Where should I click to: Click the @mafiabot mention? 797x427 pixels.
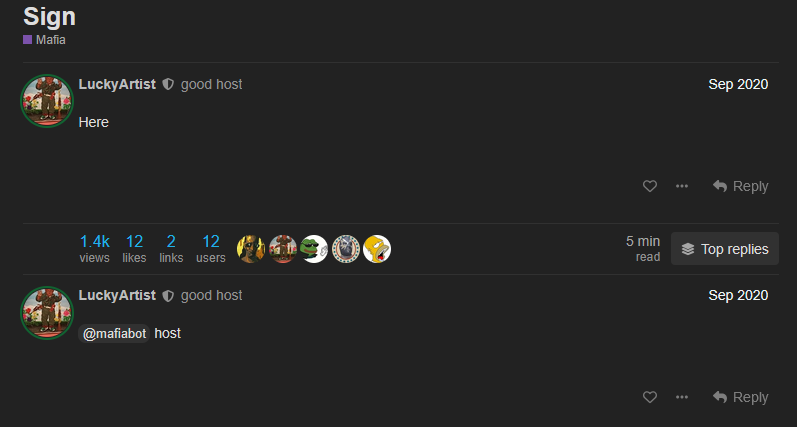pyautogui.click(x=114, y=333)
